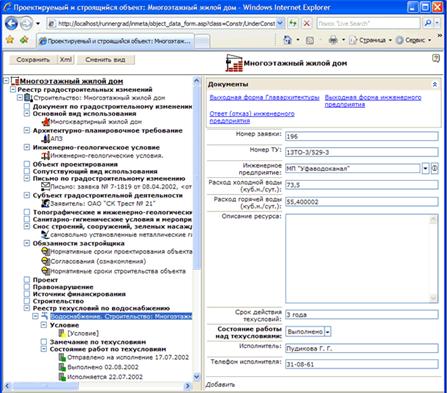The height and width of the screenshot is (393, 447).
Task: Toggle box next to Проект
Action: pyautogui.click(x=27, y=280)
